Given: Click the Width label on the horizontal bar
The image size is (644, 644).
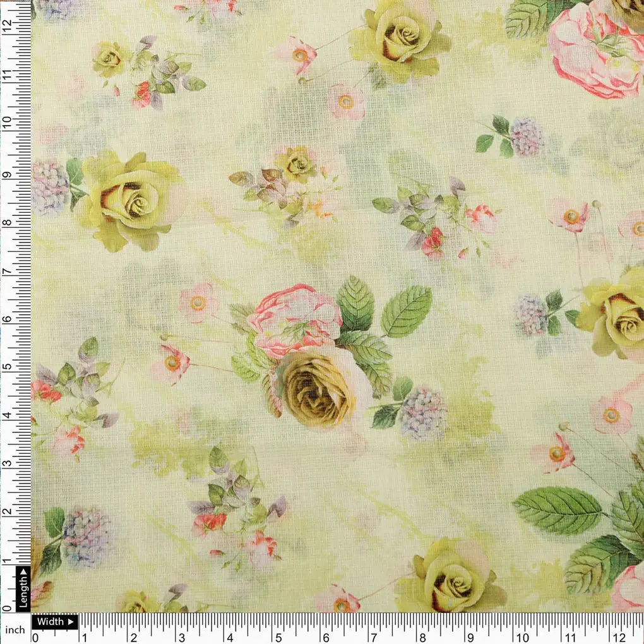Looking at the screenshot, I should click(52, 621).
